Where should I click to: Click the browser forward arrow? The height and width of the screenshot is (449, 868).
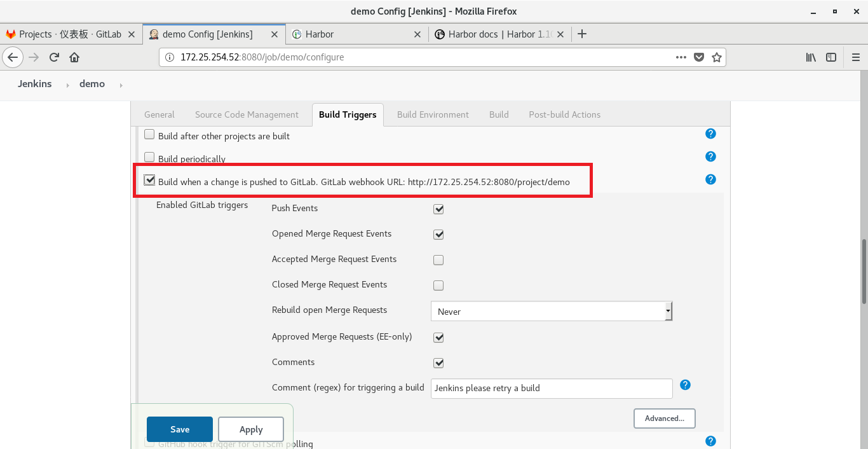coord(34,57)
